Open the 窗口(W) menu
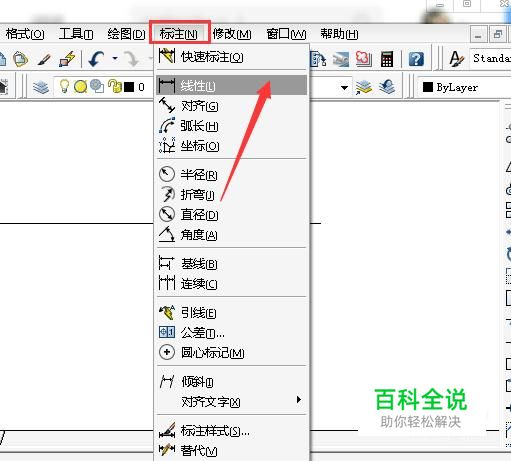 (x=286, y=34)
